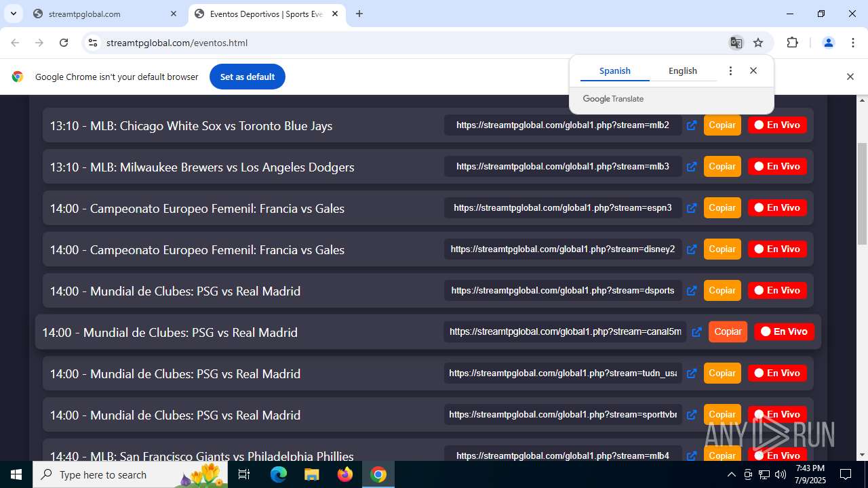The height and width of the screenshot is (488, 868).
Task: Click Set as default button
Action: pos(248,77)
